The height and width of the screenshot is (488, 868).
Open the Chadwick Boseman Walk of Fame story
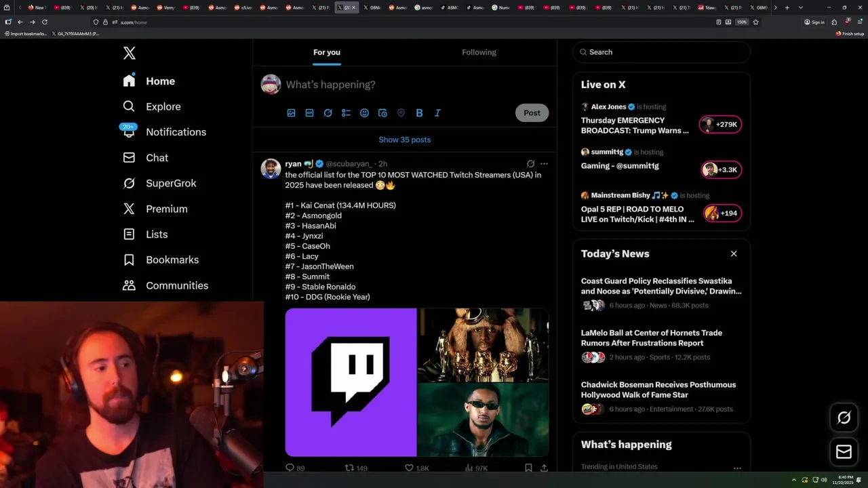658,390
